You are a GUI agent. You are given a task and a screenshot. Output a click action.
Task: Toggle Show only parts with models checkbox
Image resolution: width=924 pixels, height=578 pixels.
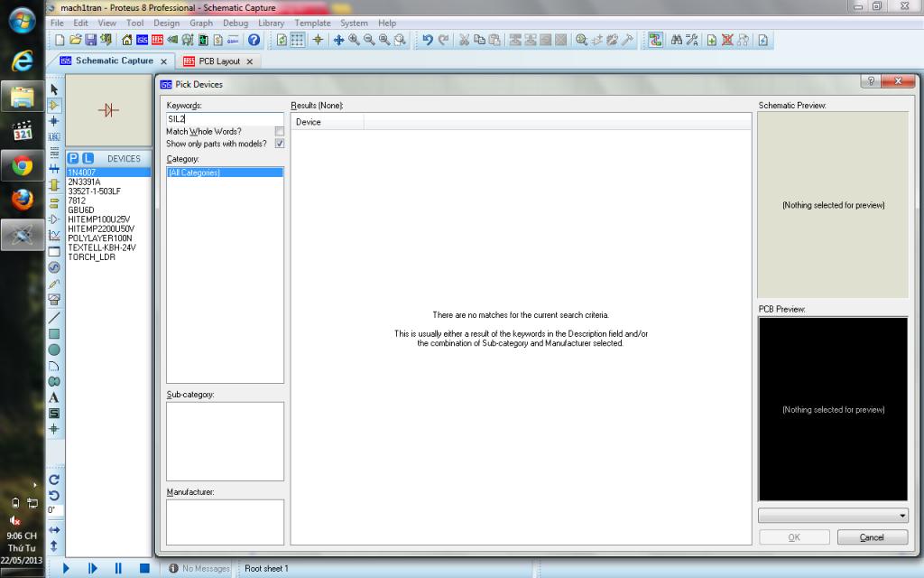click(x=280, y=144)
